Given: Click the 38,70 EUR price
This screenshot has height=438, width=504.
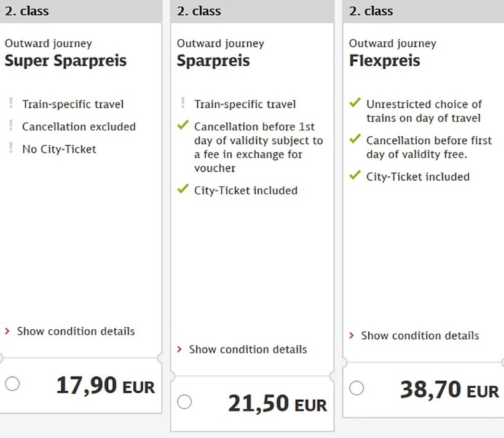Looking at the screenshot, I should pyautogui.click(x=449, y=389).
